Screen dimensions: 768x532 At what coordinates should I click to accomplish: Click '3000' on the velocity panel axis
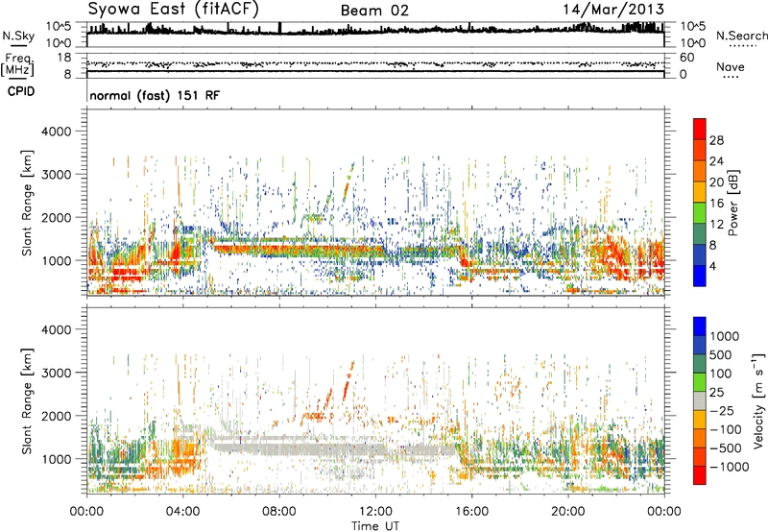click(56, 373)
